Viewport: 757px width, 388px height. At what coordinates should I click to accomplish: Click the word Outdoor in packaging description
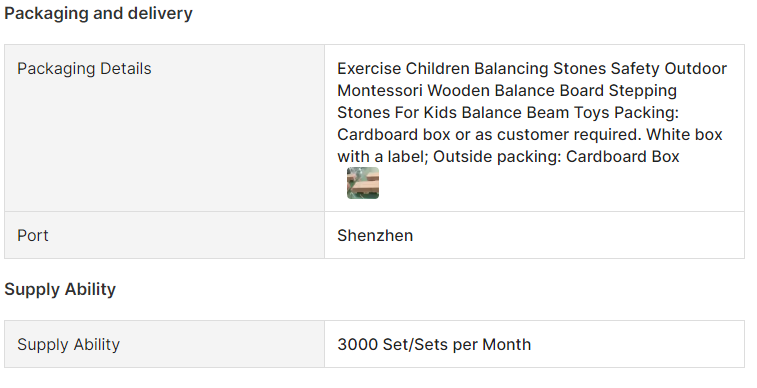(696, 69)
